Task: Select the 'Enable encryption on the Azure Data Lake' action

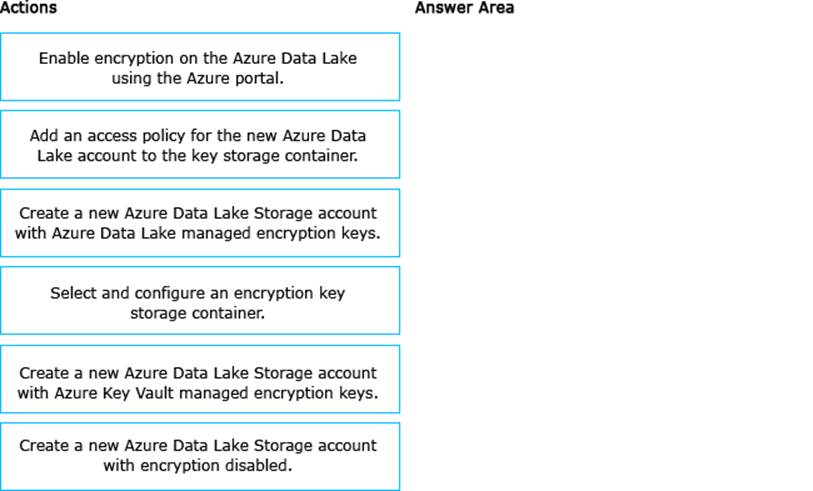Action: pos(199,67)
